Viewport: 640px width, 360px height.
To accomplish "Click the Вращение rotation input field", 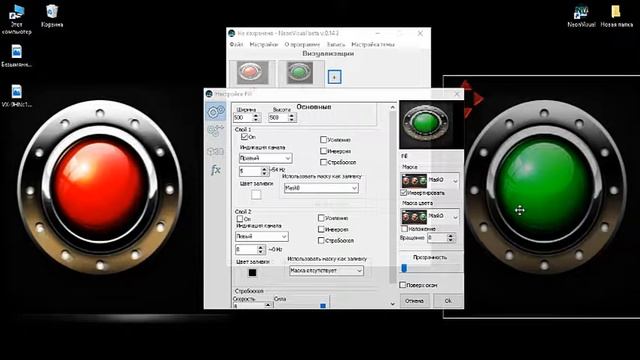I will [437, 238].
